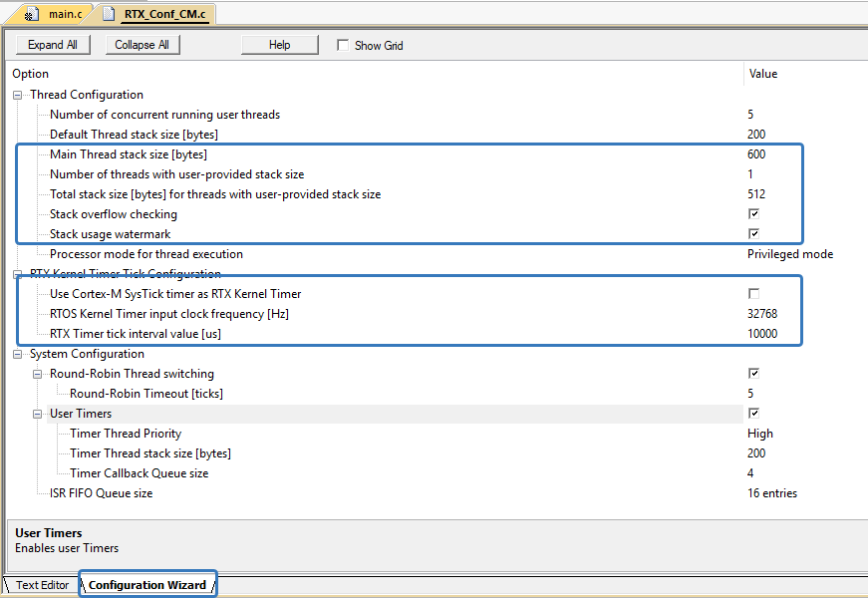This screenshot has width=868, height=598.
Task: Click the RTX_Conf_CM.c tab document icon
Action: tap(109, 15)
